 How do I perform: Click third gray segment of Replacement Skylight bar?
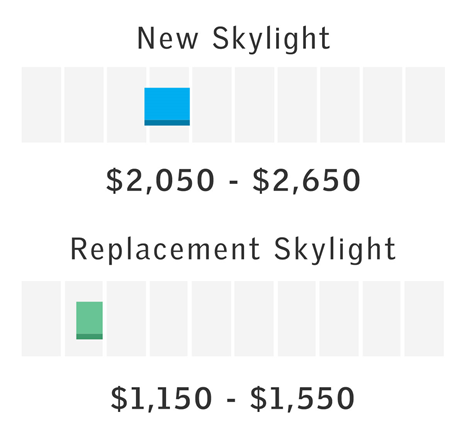click(x=126, y=319)
